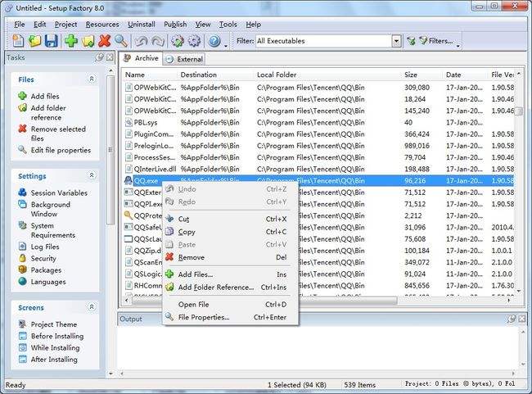The width and height of the screenshot is (532, 394).
Task: Open While Installing screens link
Action: tap(55, 347)
